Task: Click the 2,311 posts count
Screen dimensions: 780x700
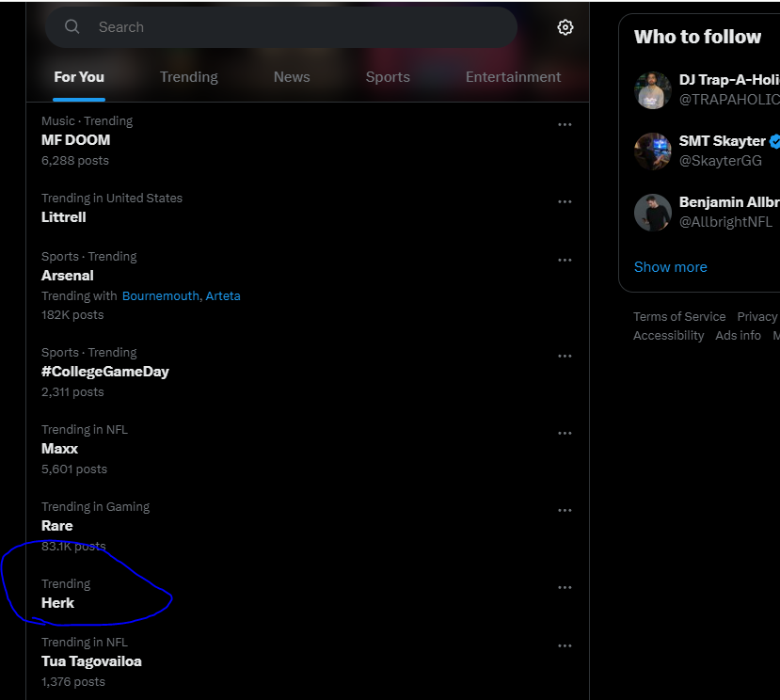Action: [72, 392]
